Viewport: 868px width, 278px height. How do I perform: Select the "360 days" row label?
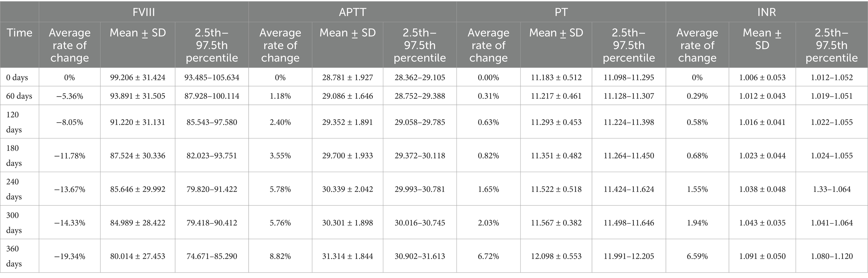[x=14, y=256]
